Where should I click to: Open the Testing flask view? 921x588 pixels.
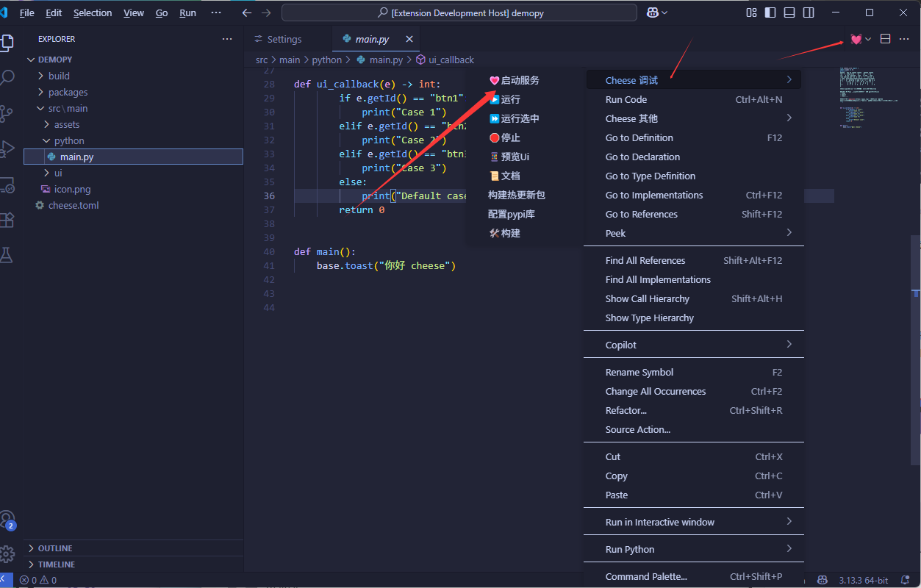[x=7, y=255]
